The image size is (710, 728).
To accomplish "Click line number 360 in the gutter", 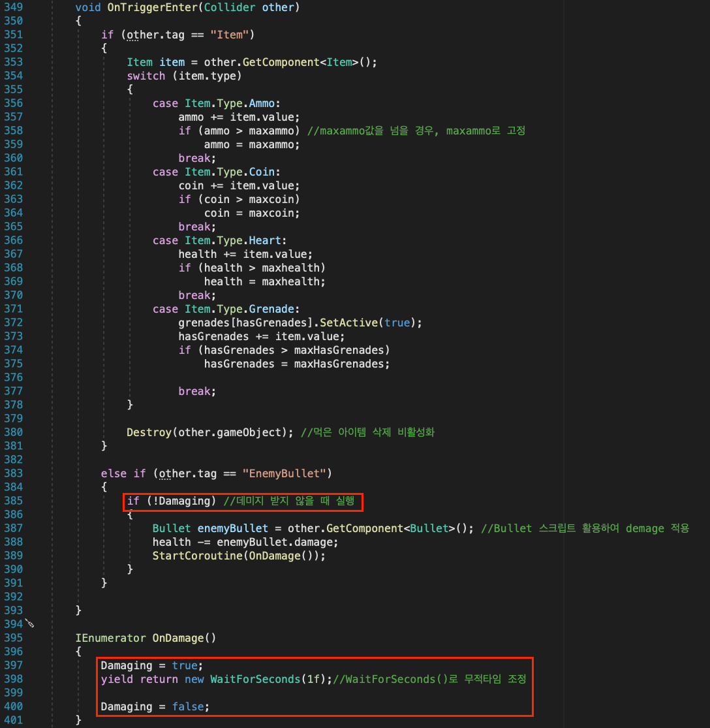I will pos(14,158).
